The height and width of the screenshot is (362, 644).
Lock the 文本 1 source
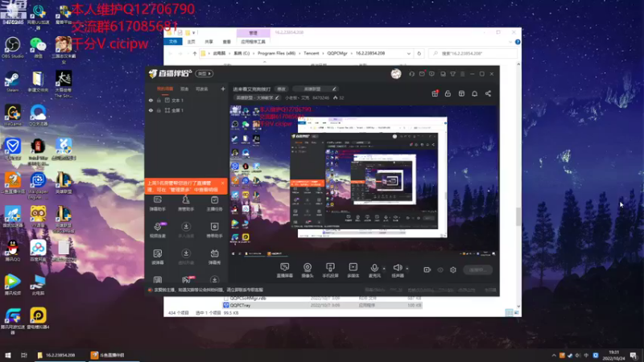coord(159,100)
